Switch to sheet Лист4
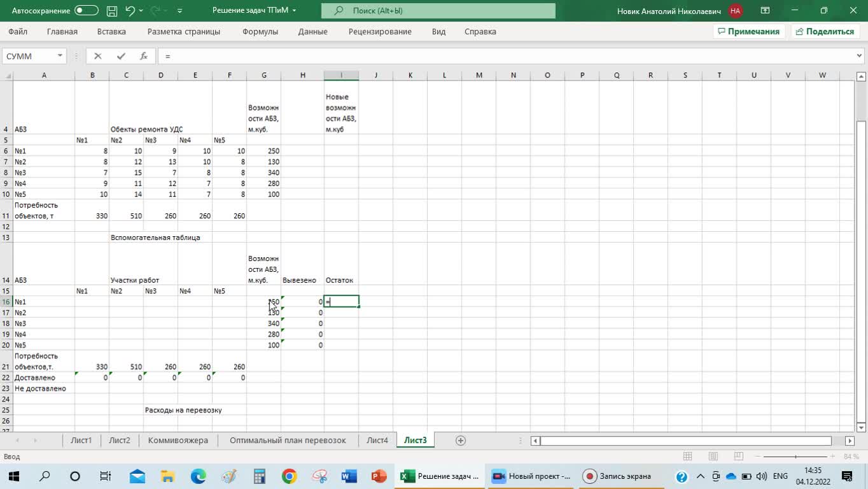 377,440
